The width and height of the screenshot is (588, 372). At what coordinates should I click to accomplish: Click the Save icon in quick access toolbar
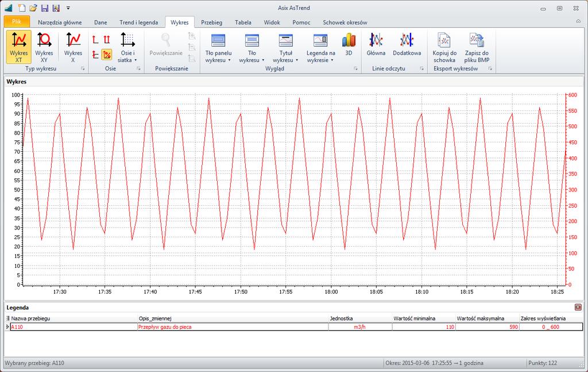[45, 8]
